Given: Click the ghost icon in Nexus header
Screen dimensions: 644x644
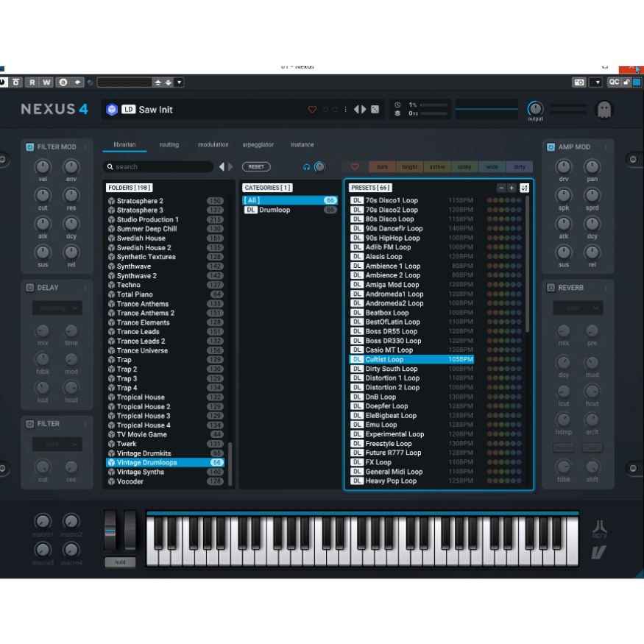Looking at the screenshot, I should pyautogui.click(x=604, y=110).
